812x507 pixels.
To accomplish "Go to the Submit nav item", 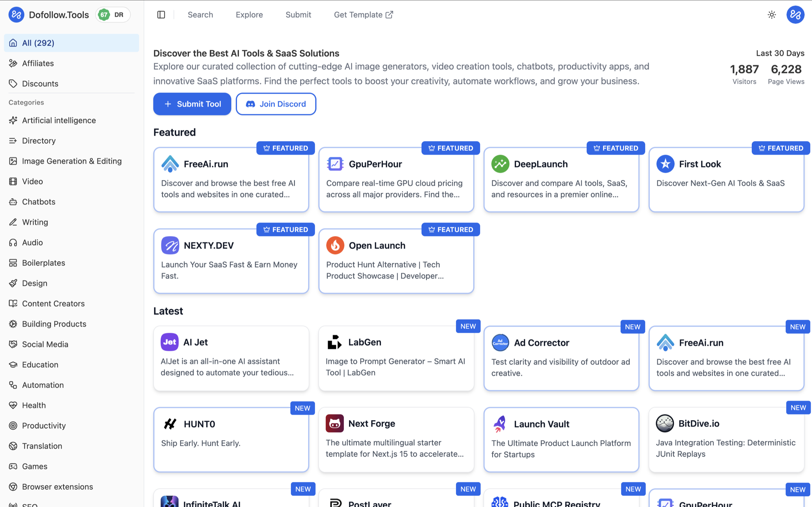I will click(x=298, y=15).
